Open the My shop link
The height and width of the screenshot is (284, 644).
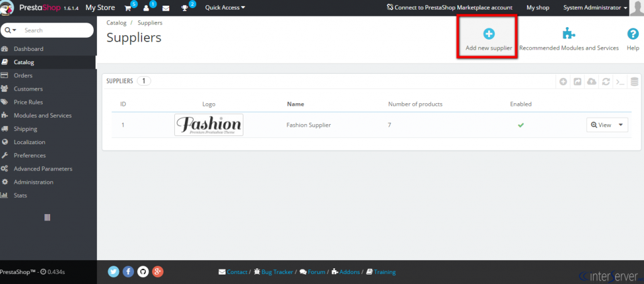pos(538,8)
